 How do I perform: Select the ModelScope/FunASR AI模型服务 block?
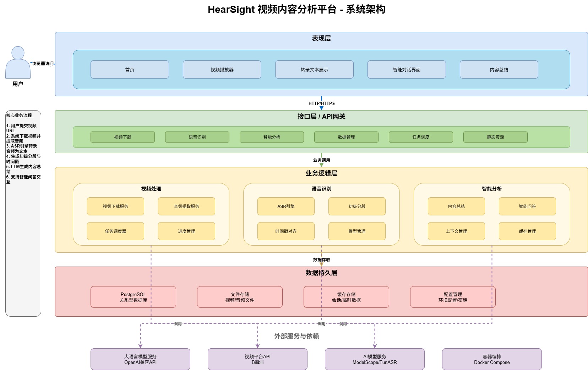pos(374,359)
